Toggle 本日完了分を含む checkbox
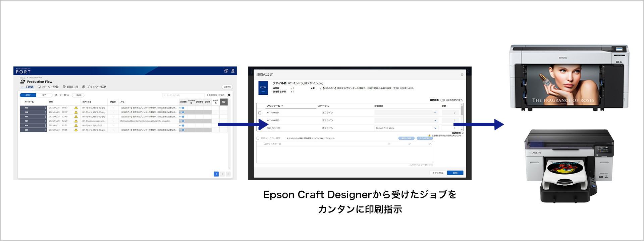 (x=208, y=95)
